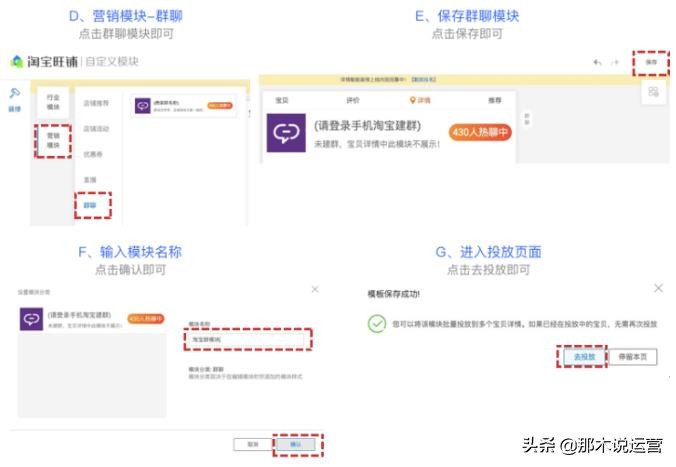Close the module name dialog with X
The image size is (676, 467).
coord(315,289)
